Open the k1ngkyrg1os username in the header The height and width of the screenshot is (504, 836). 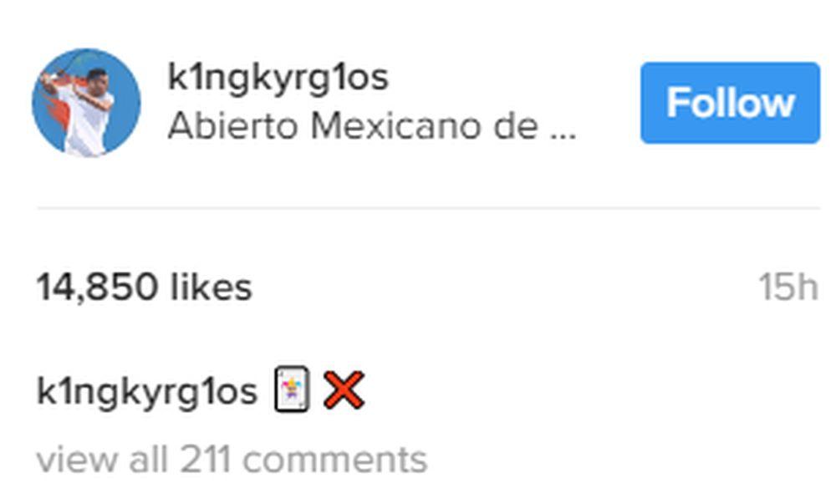(278, 79)
